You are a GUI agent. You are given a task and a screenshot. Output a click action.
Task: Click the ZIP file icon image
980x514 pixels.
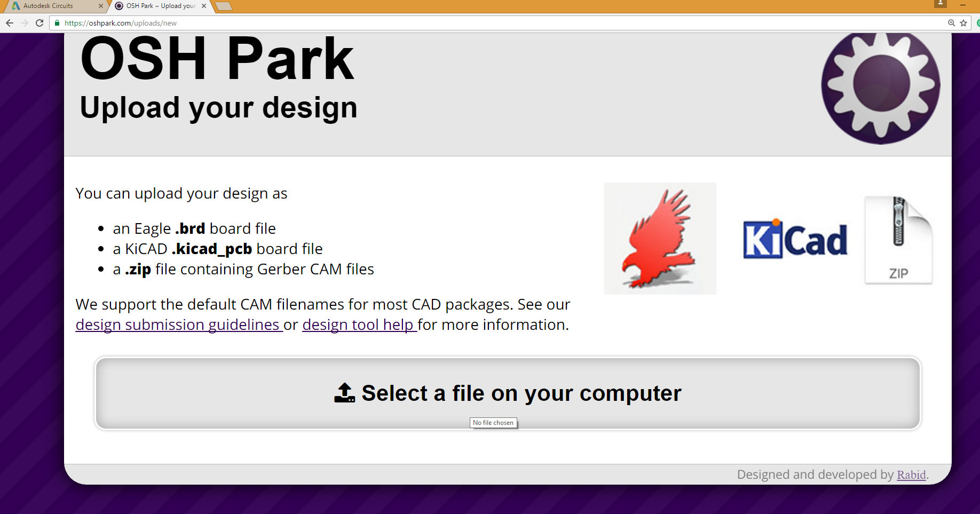[899, 240]
